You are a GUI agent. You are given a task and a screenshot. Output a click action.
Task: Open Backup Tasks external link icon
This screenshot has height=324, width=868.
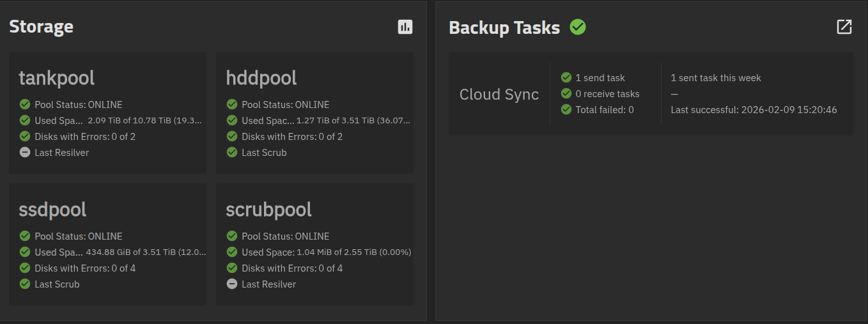click(844, 27)
